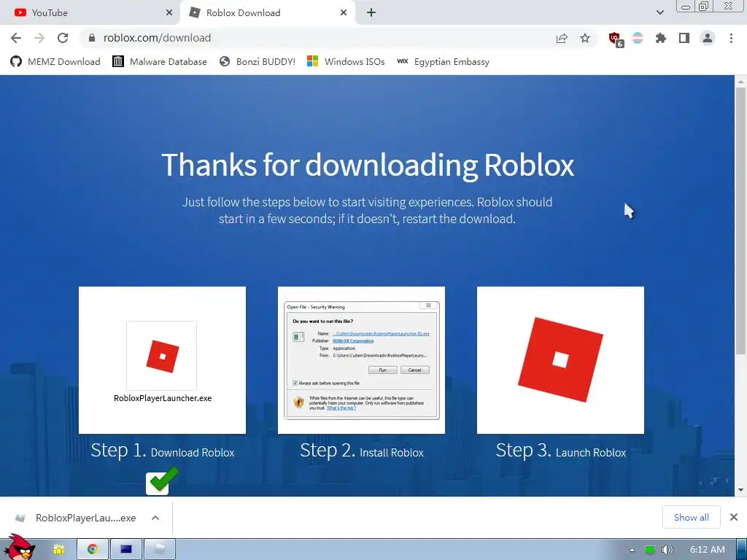Open the Chrome profile avatar
This screenshot has height=560, width=747.
(708, 38)
